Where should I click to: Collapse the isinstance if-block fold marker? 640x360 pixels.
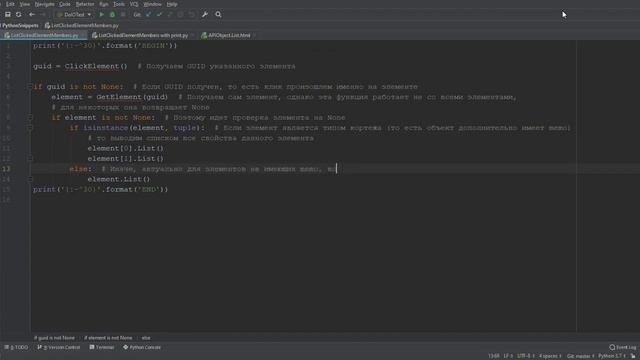[30, 128]
